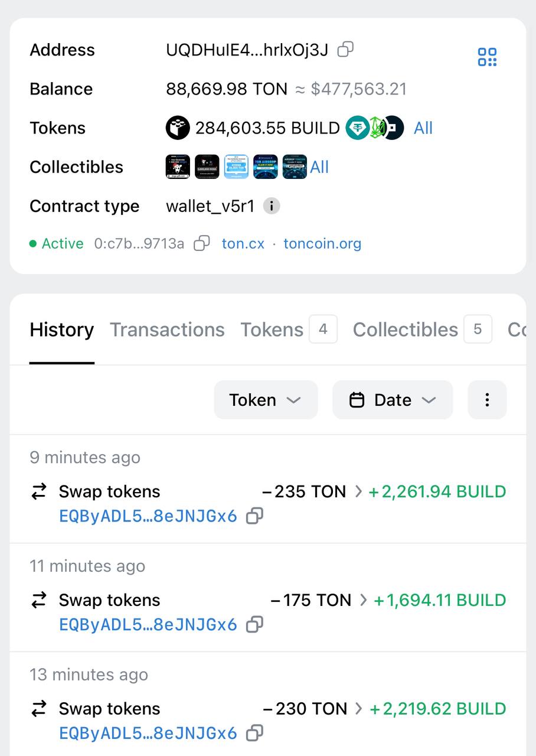Open the three-dot more options menu
536x756 pixels.
pos(487,400)
